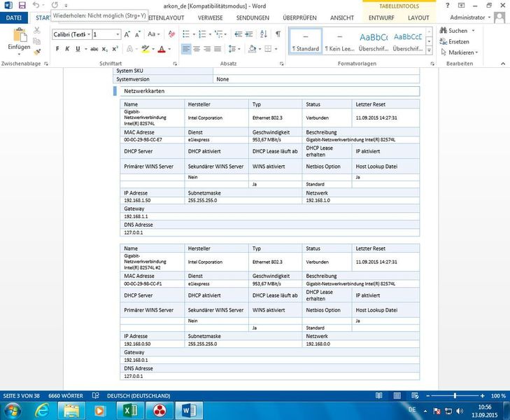
Task: Toggle underline formatting
Action: pyautogui.click(x=77, y=49)
